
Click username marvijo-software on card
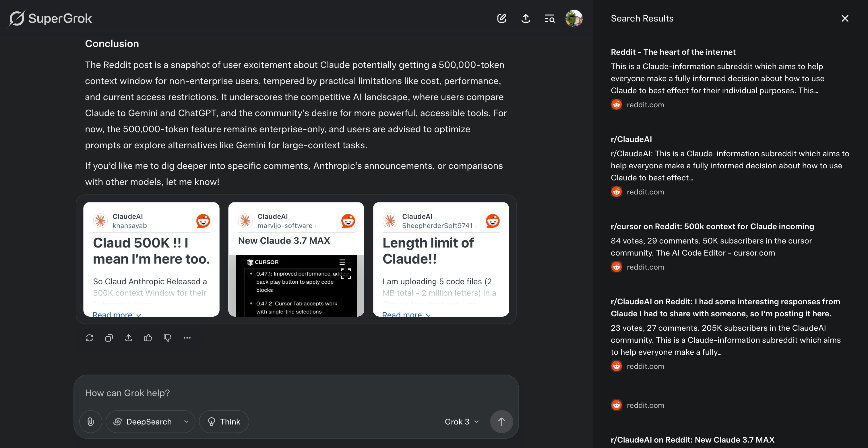tap(285, 225)
